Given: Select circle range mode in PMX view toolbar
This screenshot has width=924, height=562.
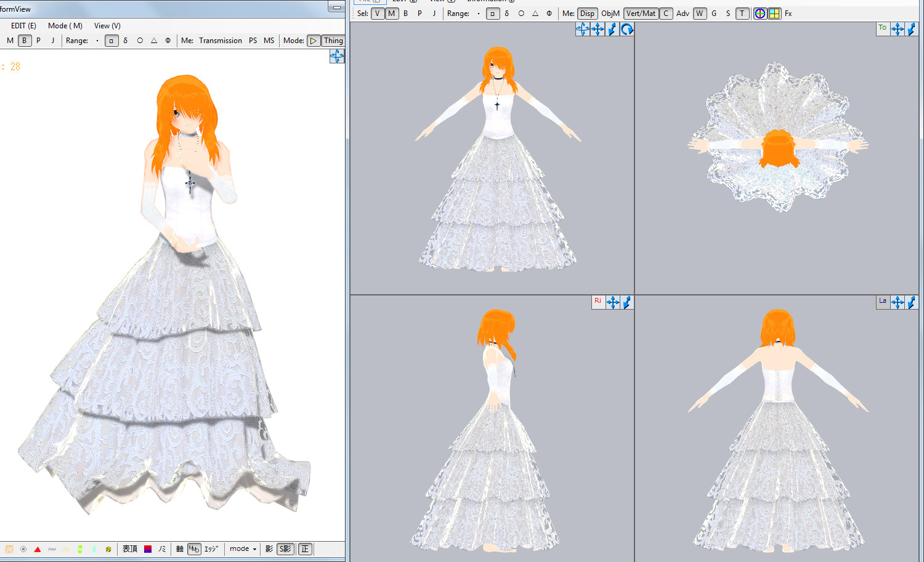Looking at the screenshot, I should (x=521, y=14).
